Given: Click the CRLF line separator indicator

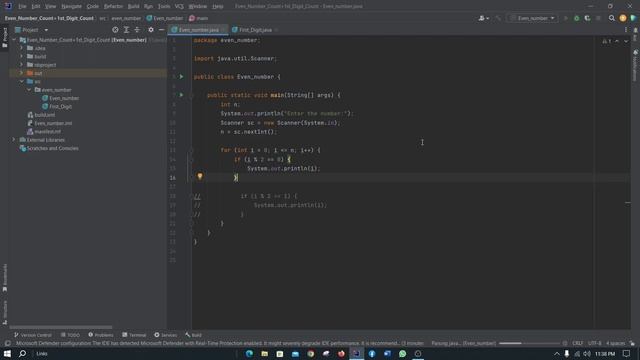Looking at the screenshot, I should (x=578, y=343).
